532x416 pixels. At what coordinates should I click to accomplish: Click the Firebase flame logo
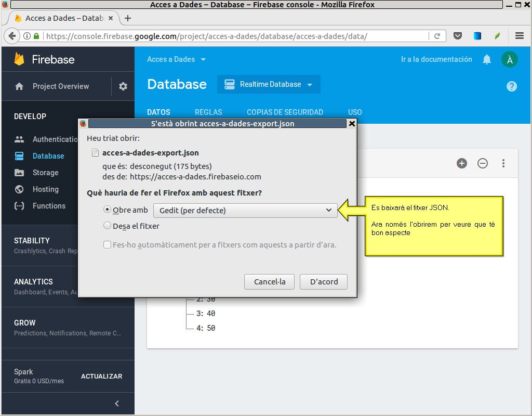coord(19,59)
